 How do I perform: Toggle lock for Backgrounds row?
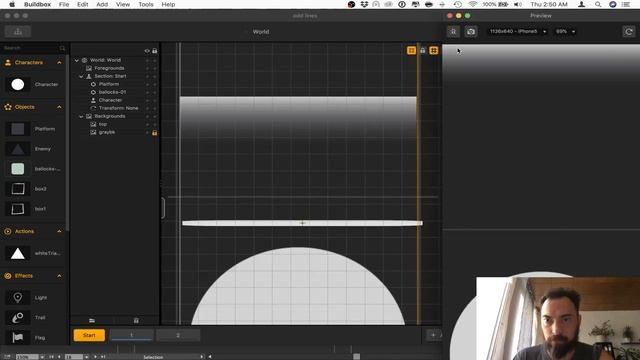(155, 116)
